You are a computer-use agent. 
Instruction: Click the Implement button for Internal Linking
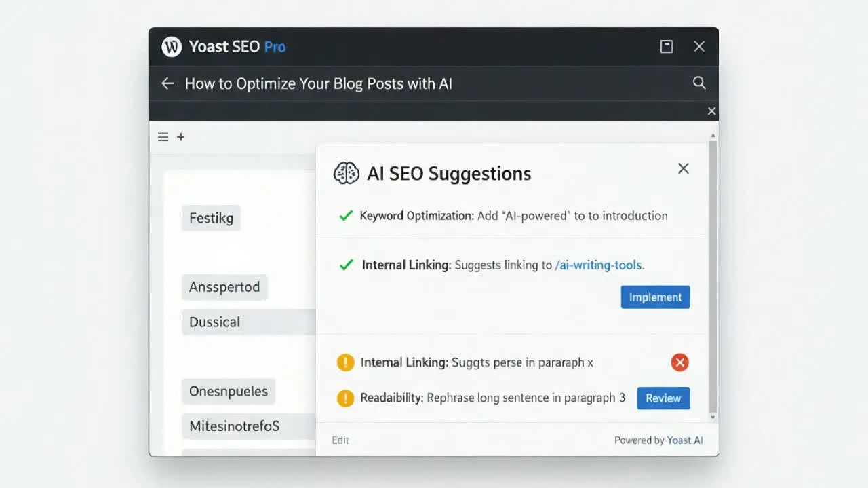pos(654,297)
